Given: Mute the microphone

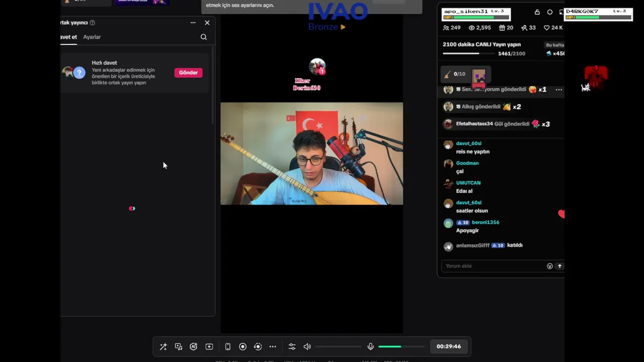Looking at the screenshot, I should point(370,346).
